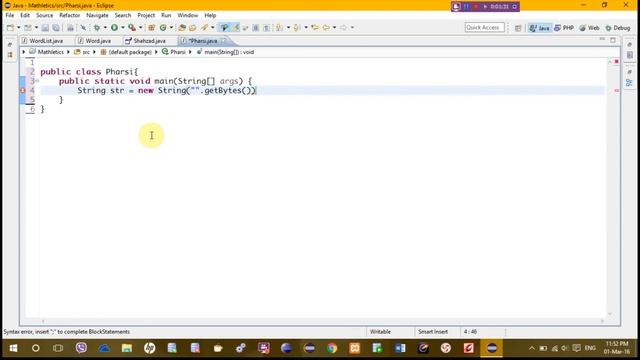
Task: Click the Search flashlight toolbar icon
Action: pyautogui.click(x=204, y=28)
